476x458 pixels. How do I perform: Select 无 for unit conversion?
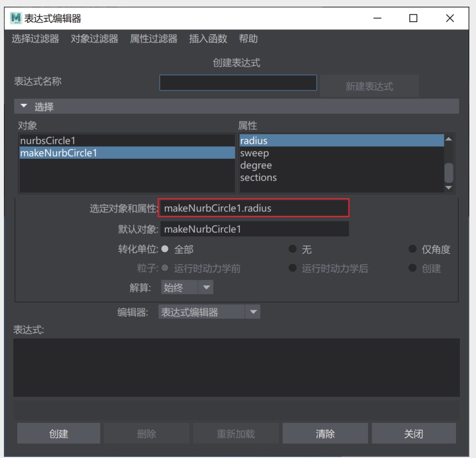(292, 249)
